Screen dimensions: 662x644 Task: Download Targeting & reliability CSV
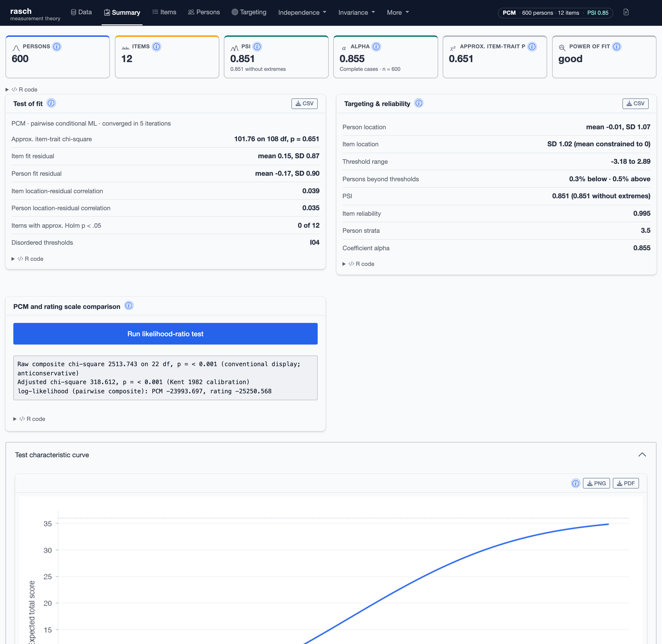[x=635, y=103]
